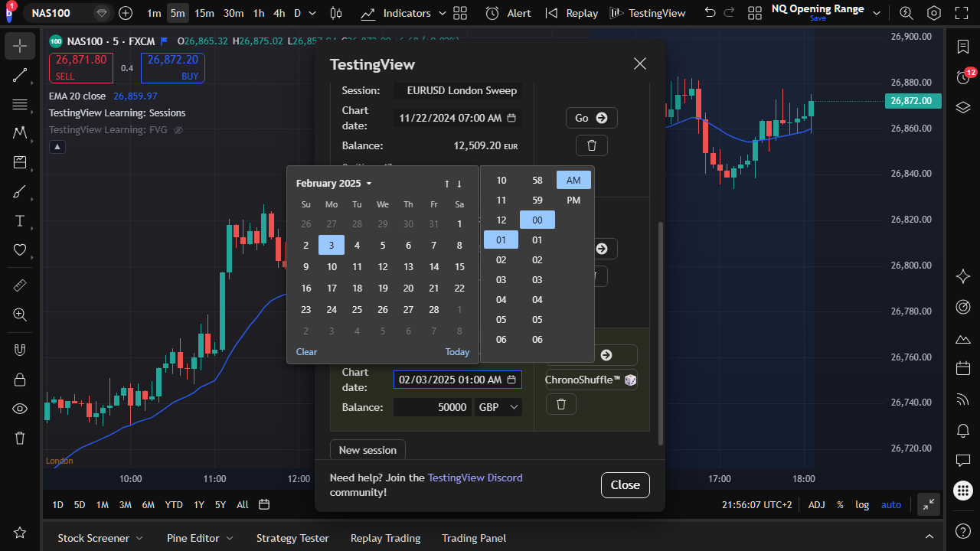The image size is (980, 551).
Task: Collapse the indicator legend arrow
Action: tap(57, 147)
